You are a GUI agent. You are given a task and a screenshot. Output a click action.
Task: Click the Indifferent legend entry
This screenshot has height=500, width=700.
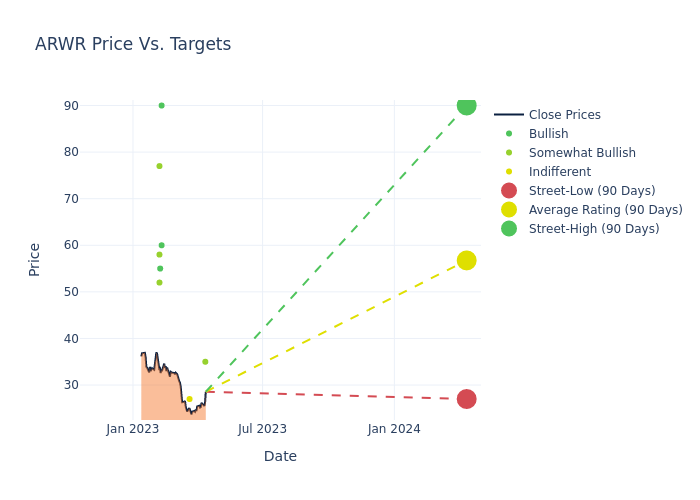point(559,172)
